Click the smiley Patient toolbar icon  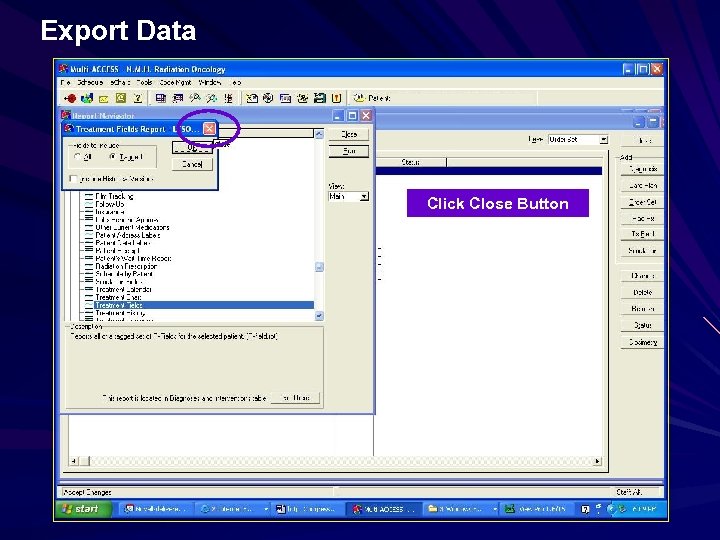coord(359,98)
